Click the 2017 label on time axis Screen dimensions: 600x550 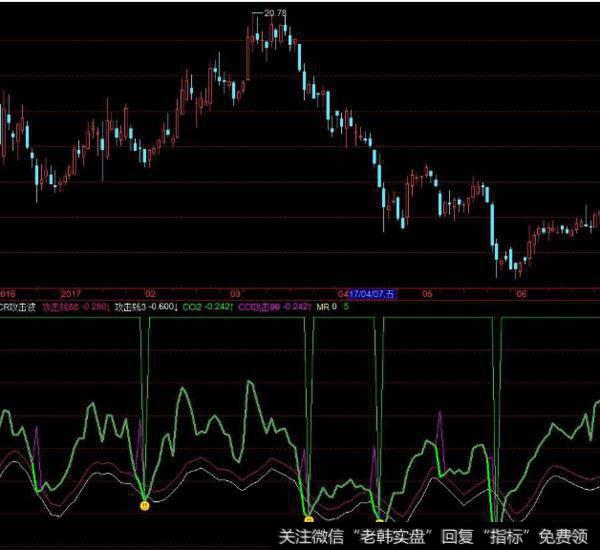(70, 294)
